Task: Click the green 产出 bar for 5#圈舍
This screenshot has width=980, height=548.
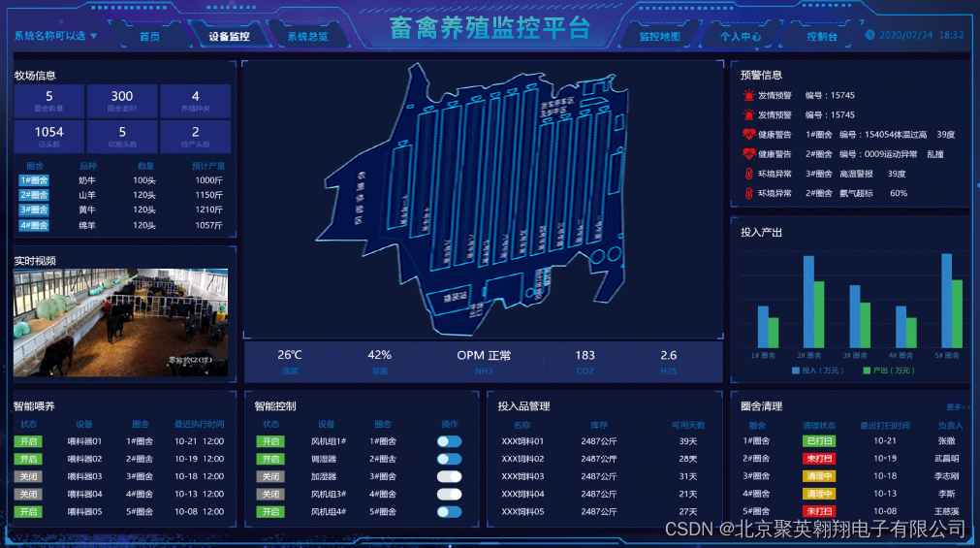Action: (957, 313)
